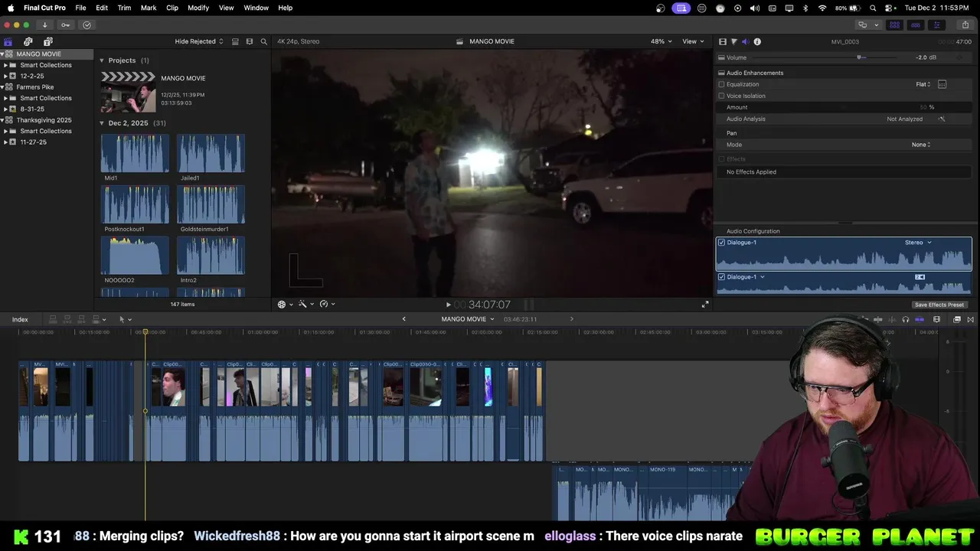This screenshot has width=980, height=551.
Task: Toggle the browser panel grid button
Action: [894, 24]
